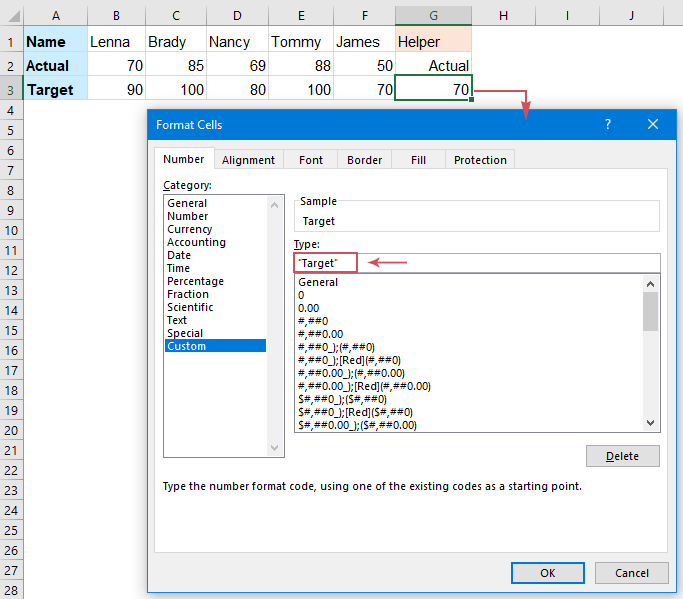Select Percentage category
Screen dimensions: 683x599
(195, 281)
